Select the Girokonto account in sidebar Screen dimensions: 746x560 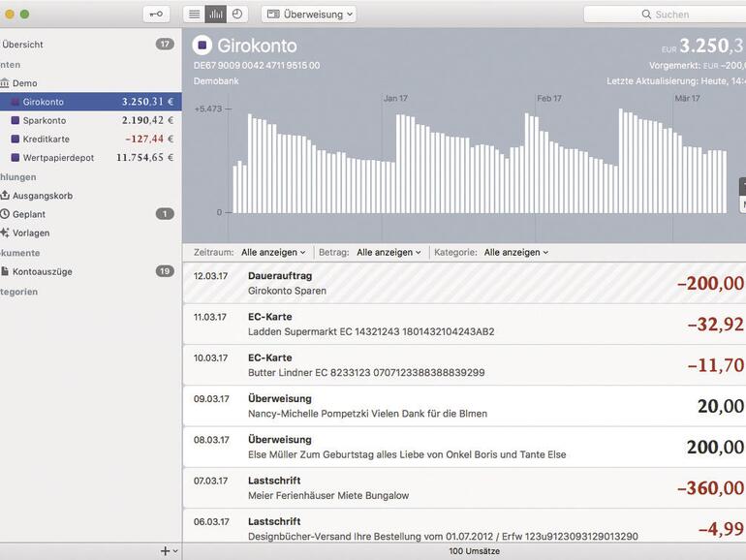click(90, 102)
